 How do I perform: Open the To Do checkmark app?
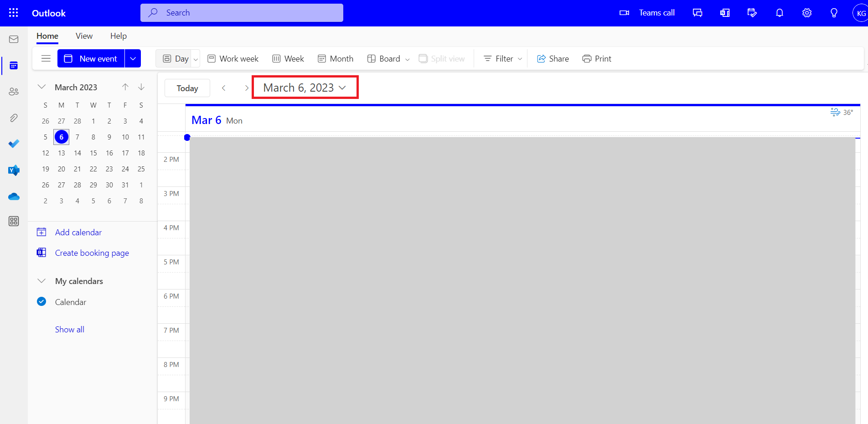coord(14,144)
